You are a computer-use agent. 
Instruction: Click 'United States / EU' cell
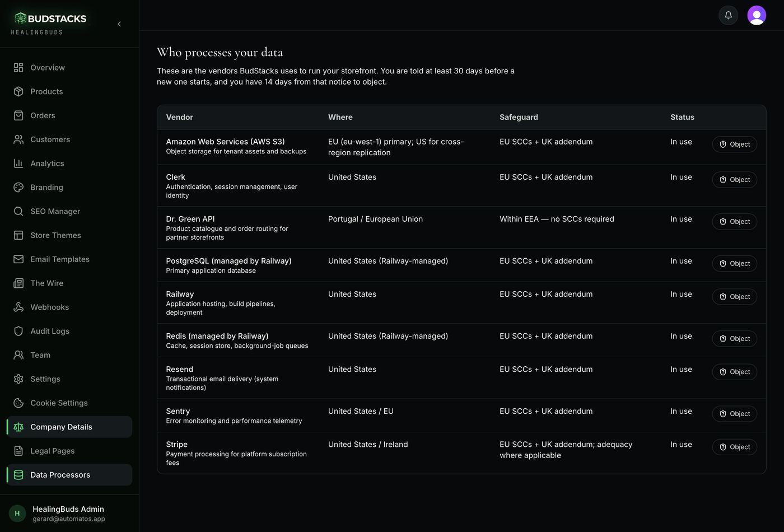pos(361,412)
